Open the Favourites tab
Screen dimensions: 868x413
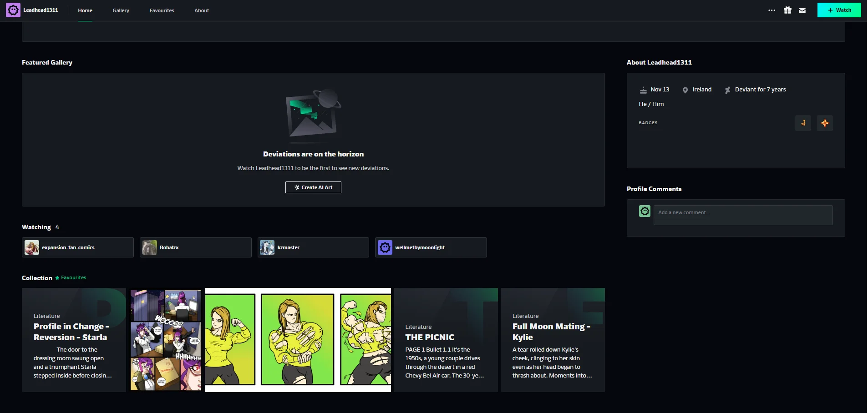pyautogui.click(x=162, y=10)
